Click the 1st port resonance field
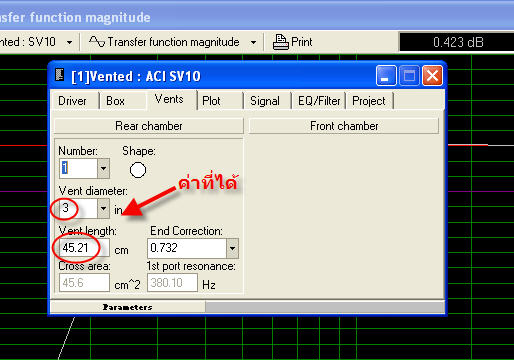This screenshot has width=514, height=360. pos(172,283)
